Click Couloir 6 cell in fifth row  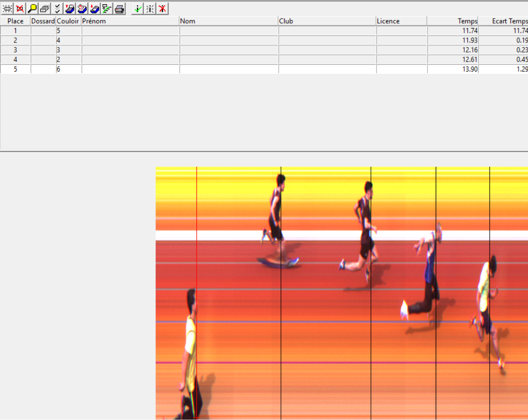click(69, 69)
